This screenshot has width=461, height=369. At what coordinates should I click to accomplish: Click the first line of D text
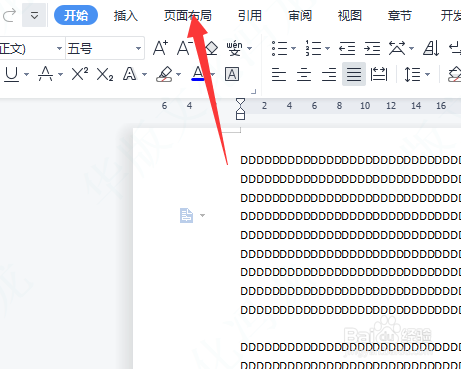click(351, 160)
